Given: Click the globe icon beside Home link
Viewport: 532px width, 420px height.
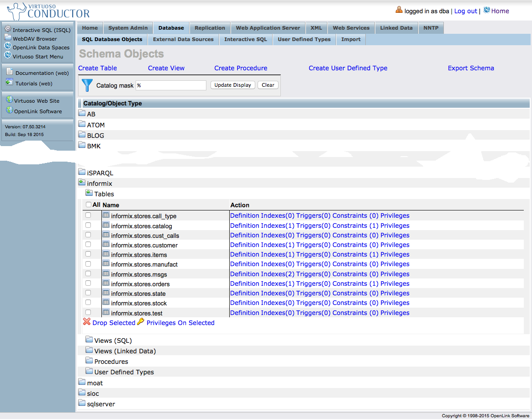Looking at the screenshot, I should pyautogui.click(x=487, y=10).
